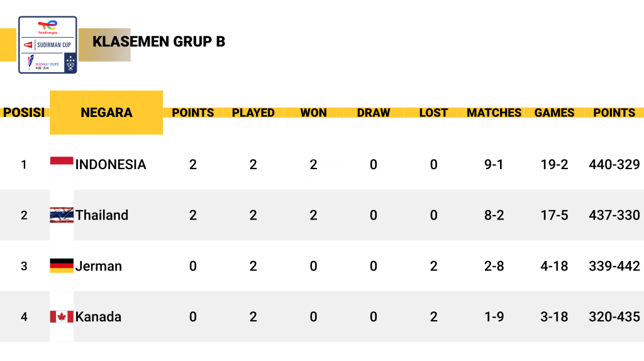The image size is (644, 361).
Task: Click the Thailand team name
Action: coord(102,215)
